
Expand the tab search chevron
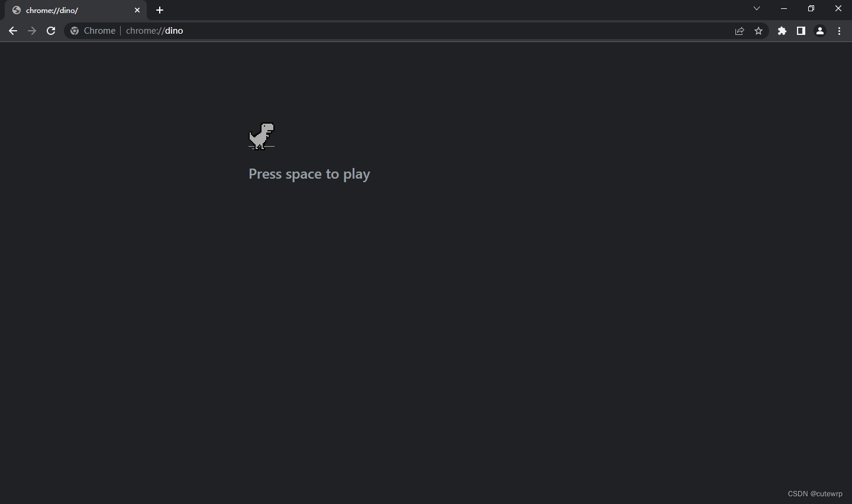click(757, 8)
